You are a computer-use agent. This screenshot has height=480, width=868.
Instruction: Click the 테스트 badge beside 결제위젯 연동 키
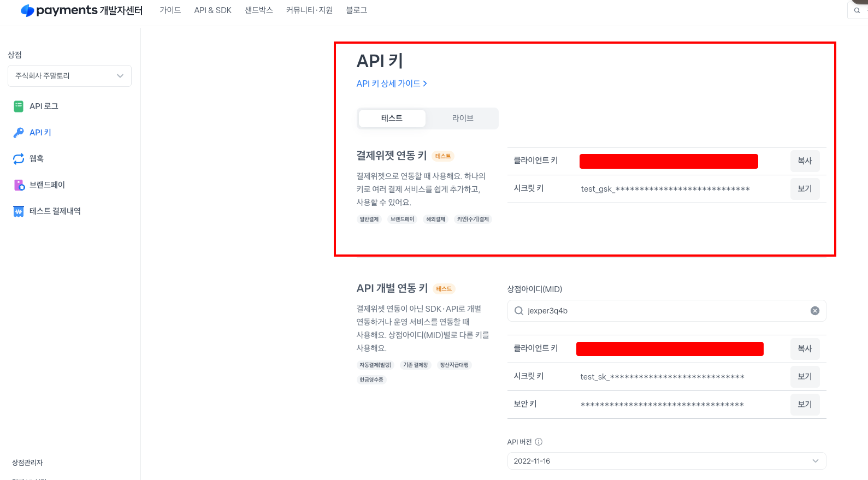443,156
